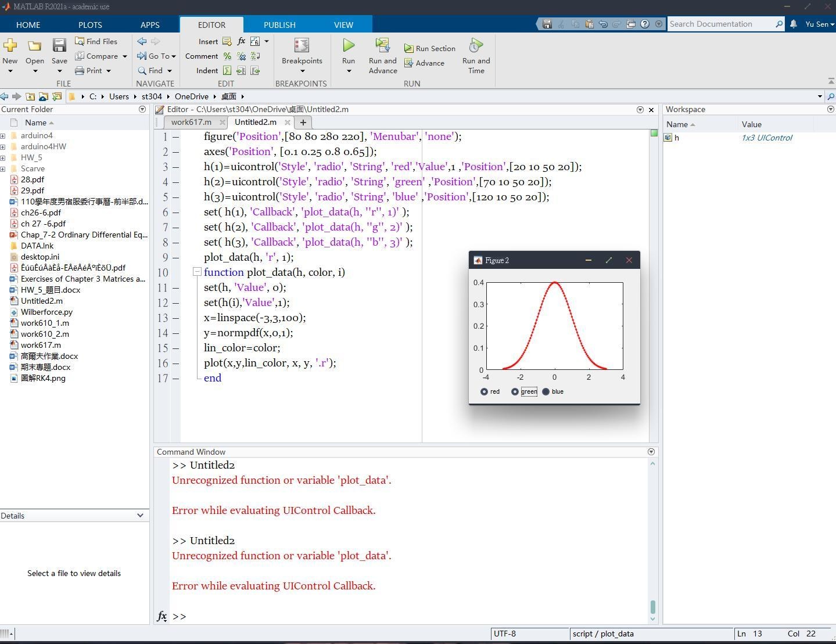Viewport: 836px width, 644px height.
Task: Expand the arduino4 folder tree node
Action: (x=3, y=136)
